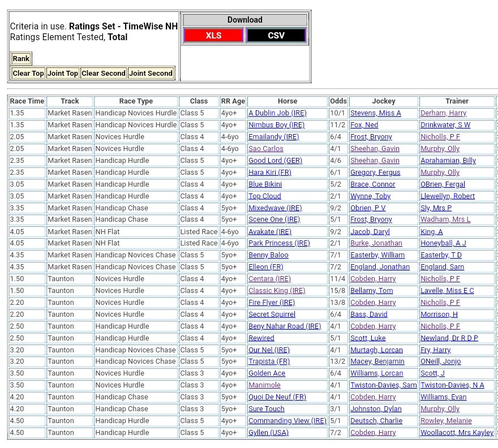Open horse A Dublin Job (IRE)
The image size is (498, 448).
point(277,113)
